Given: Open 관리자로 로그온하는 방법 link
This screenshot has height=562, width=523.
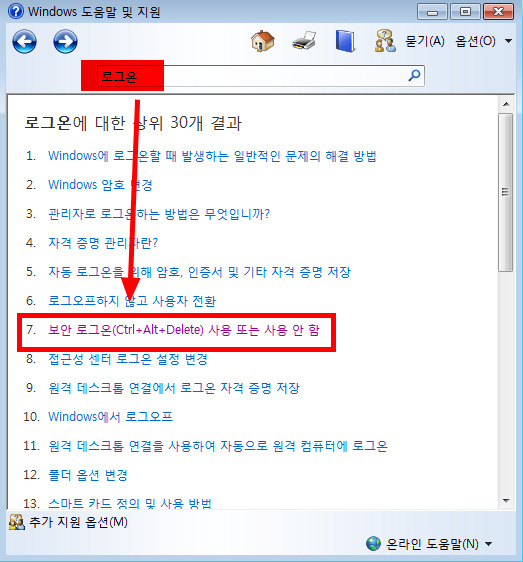Looking at the screenshot, I should 159,214.
